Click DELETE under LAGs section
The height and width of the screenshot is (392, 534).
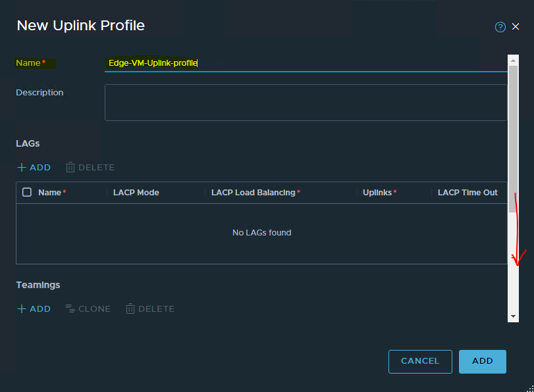coord(90,168)
